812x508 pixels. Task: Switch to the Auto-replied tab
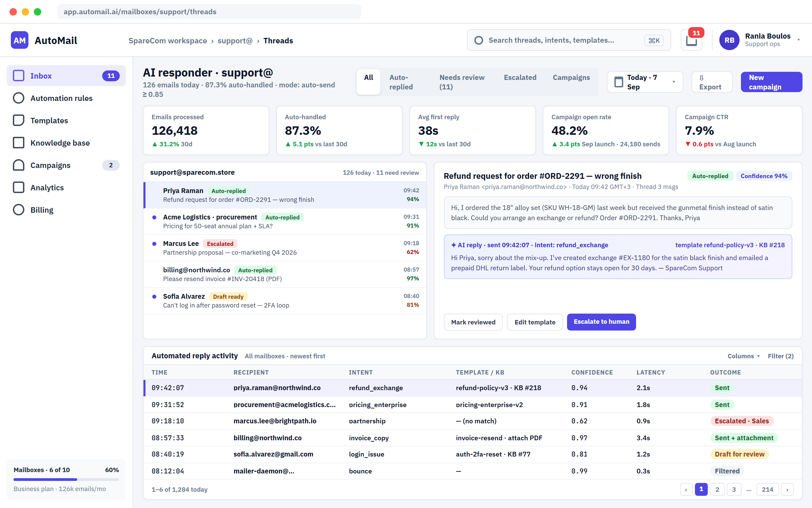coord(406,82)
